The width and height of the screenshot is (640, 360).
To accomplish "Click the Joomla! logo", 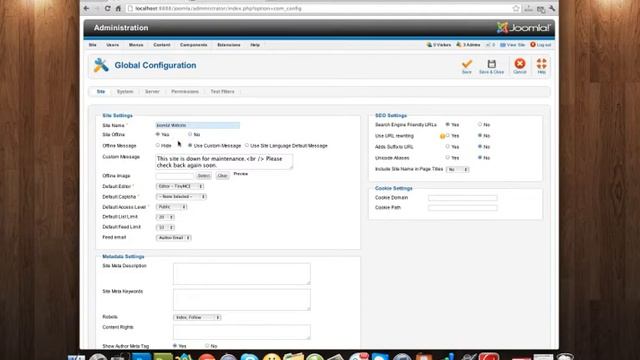I will pyautogui.click(x=523, y=28).
